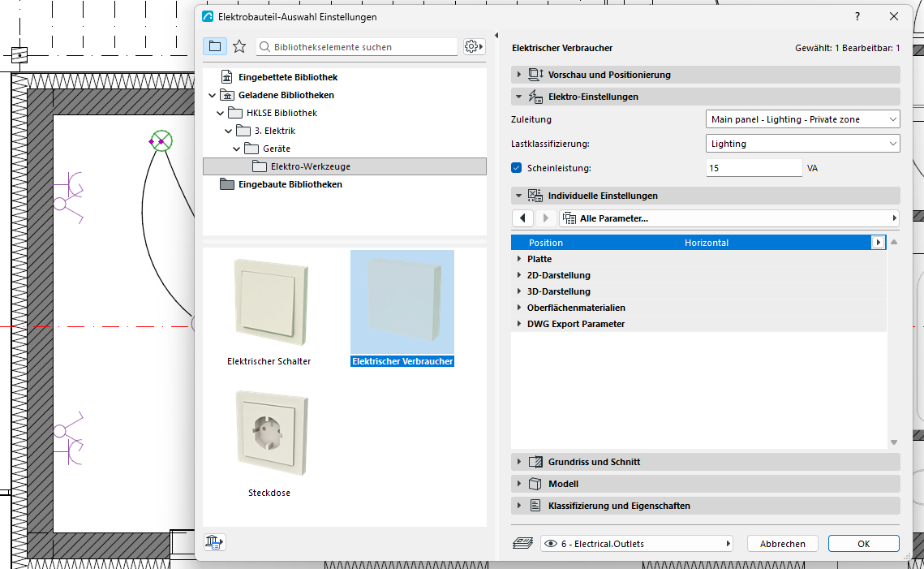The height and width of the screenshot is (569, 924).
Task: Select Steckdose thumbnail
Action: point(270,443)
